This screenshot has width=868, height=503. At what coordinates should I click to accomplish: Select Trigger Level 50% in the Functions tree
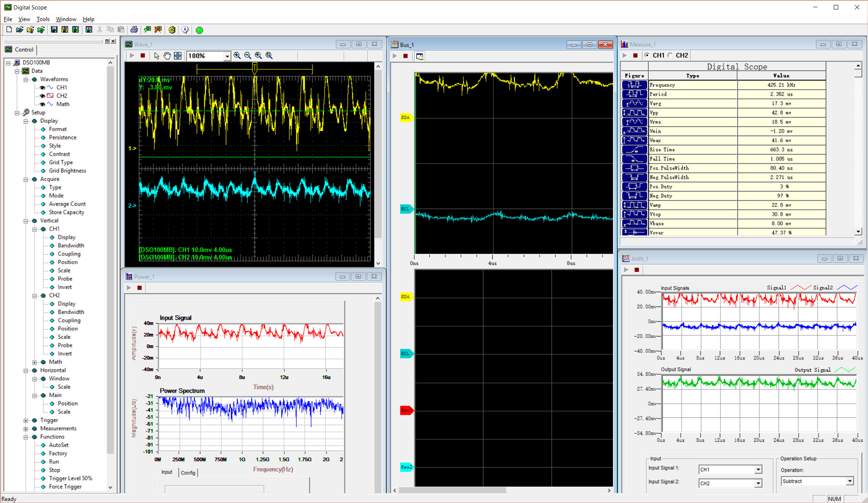click(70, 478)
